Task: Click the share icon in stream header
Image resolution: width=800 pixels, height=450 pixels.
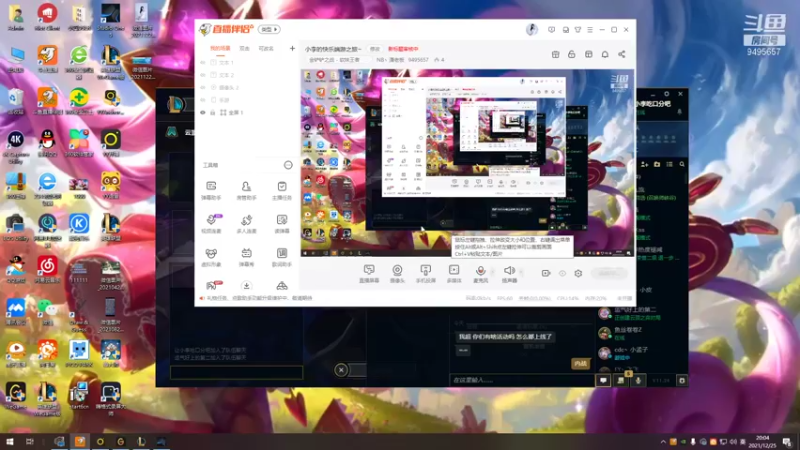Action: click(621, 54)
